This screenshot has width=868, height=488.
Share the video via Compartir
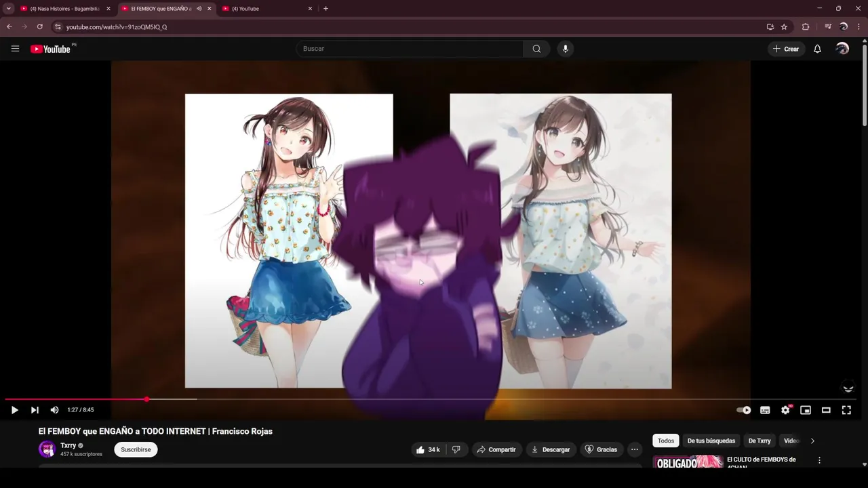pos(496,449)
